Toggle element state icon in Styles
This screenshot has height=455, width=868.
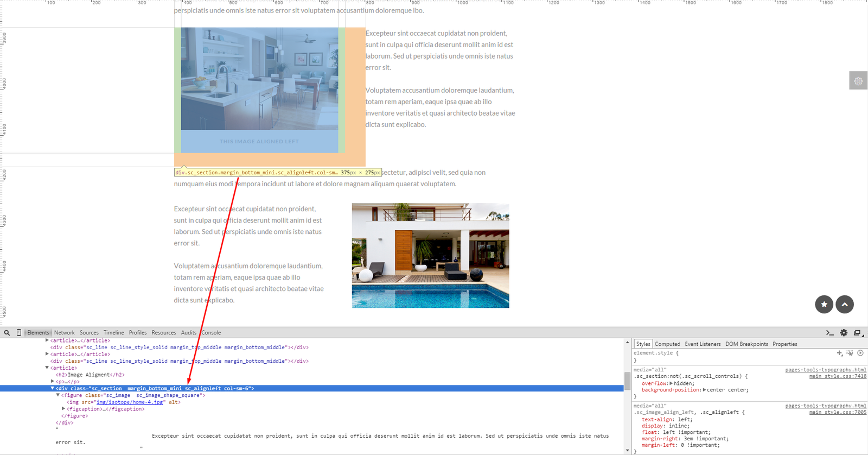coord(850,353)
